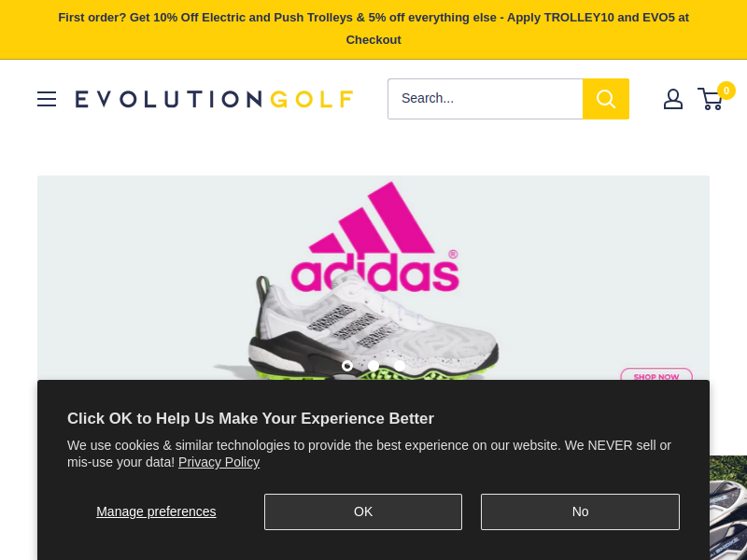The height and width of the screenshot is (560, 747).
Task: Click the golf club image at right edge
Action: (728, 508)
